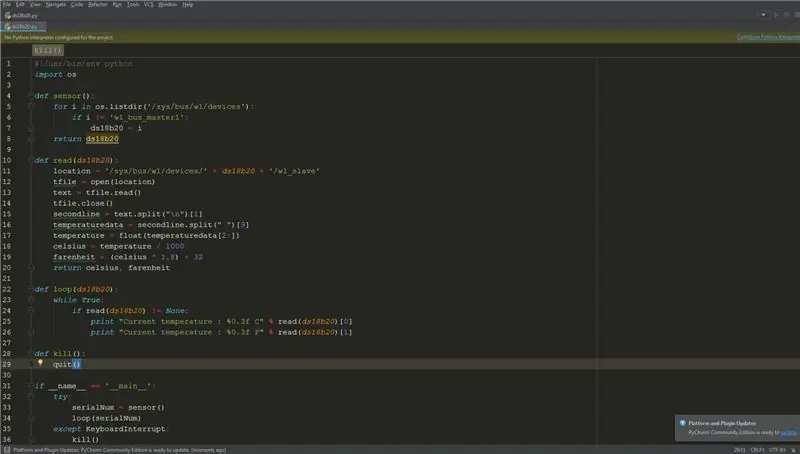Open the Refactor menu
Screen dimensions: 800x454
(97, 5)
